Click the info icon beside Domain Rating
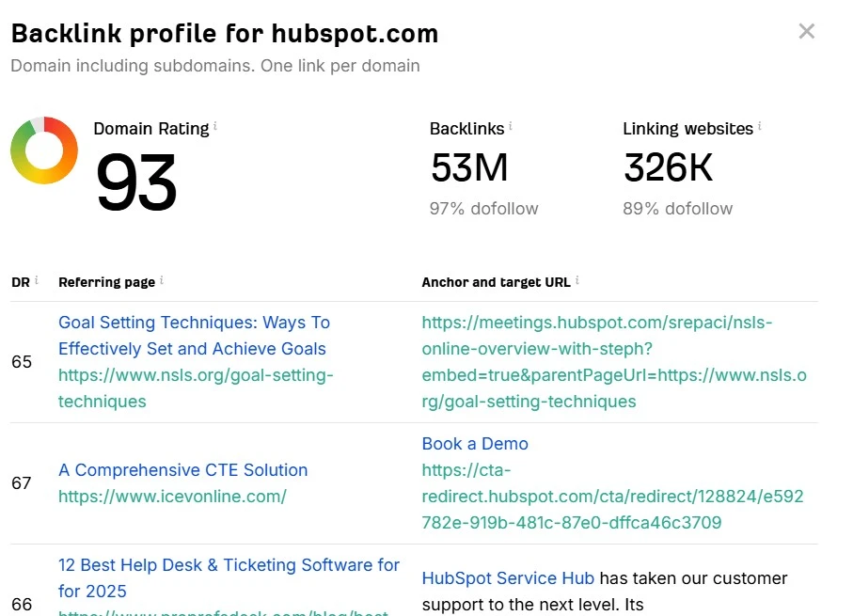The width and height of the screenshot is (853, 616). pyautogui.click(x=215, y=126)
